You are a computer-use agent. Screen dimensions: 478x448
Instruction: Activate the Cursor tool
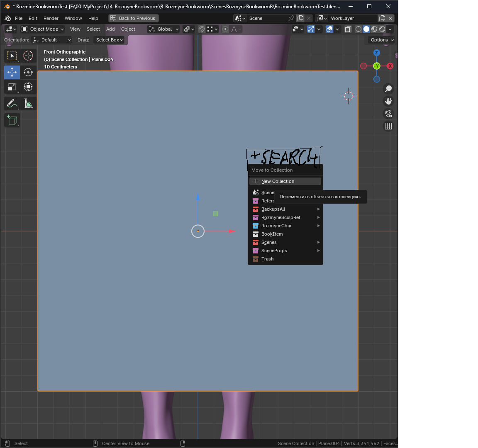click(28, 56)
